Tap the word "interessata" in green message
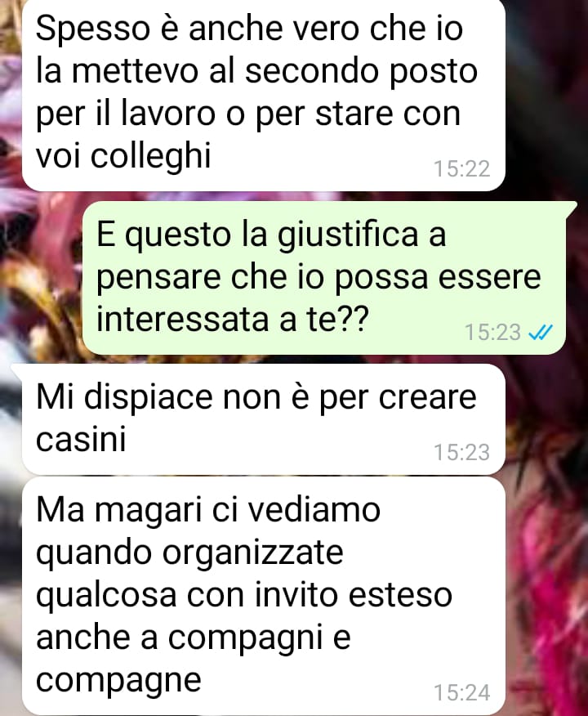Viewport: 588px width, 716px height. [x=183, y=319]
